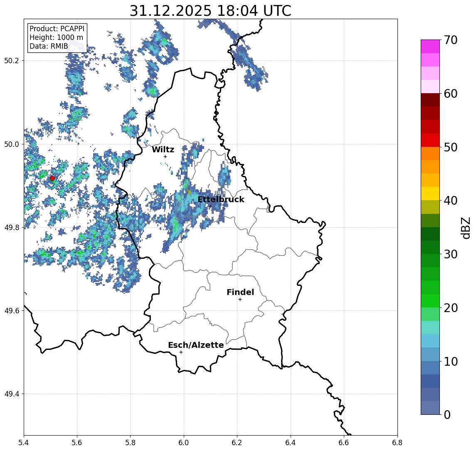476x451 pixels.
Task: Click the longitude axis label 6.6
Action: [x=344, y=443]
